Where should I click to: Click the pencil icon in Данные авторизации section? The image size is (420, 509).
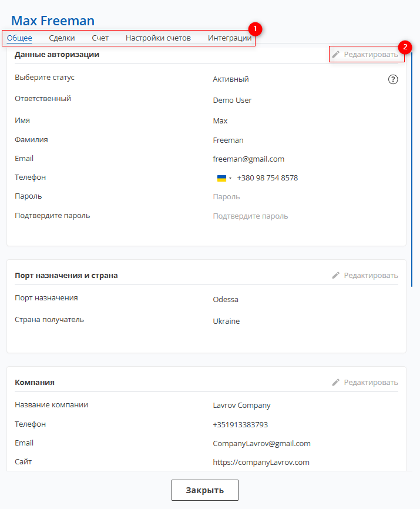(x=335, y=54)
